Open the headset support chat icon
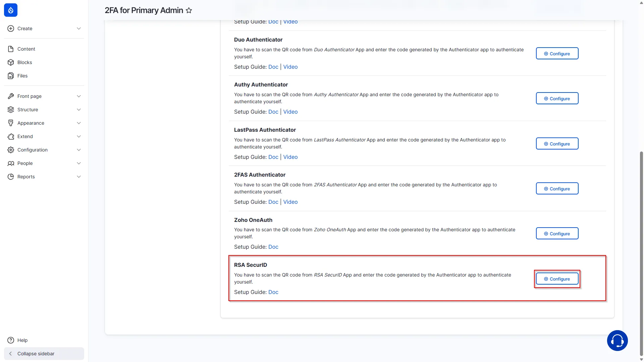 click(617, 341)
